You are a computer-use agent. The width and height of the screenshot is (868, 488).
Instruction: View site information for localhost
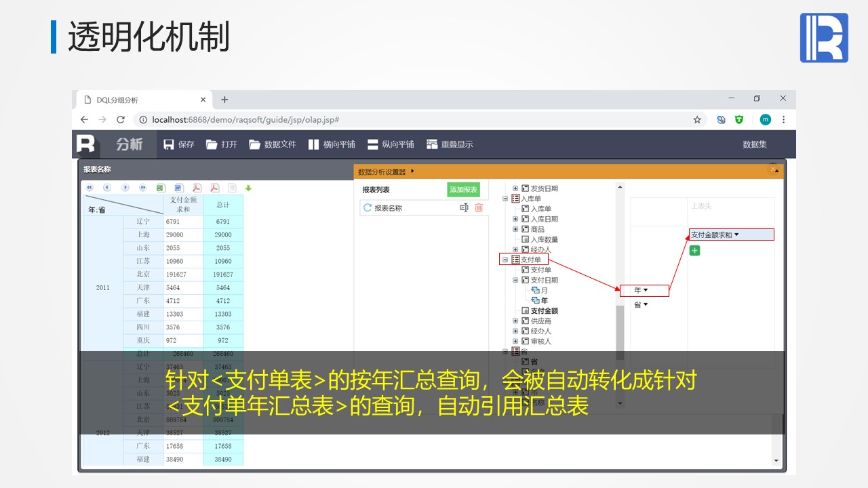(x=143, y=119)
